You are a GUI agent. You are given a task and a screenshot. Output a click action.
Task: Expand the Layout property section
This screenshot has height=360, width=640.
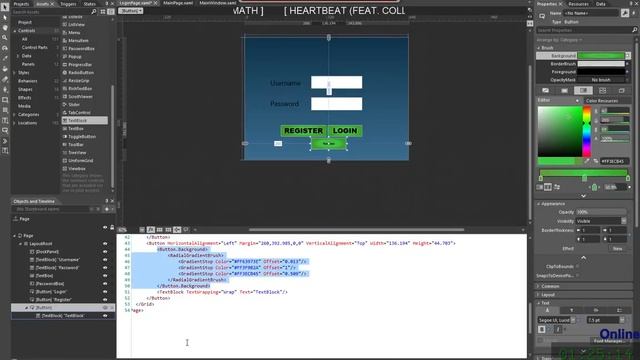[539, 295]
